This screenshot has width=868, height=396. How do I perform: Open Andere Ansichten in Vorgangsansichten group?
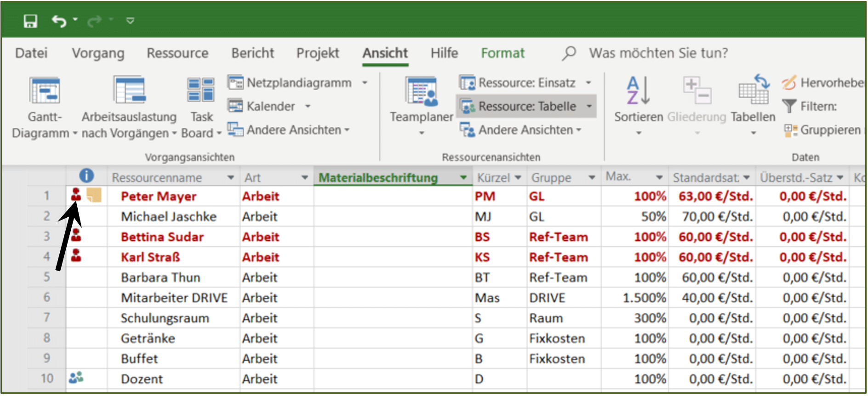[x=289, y=130]
